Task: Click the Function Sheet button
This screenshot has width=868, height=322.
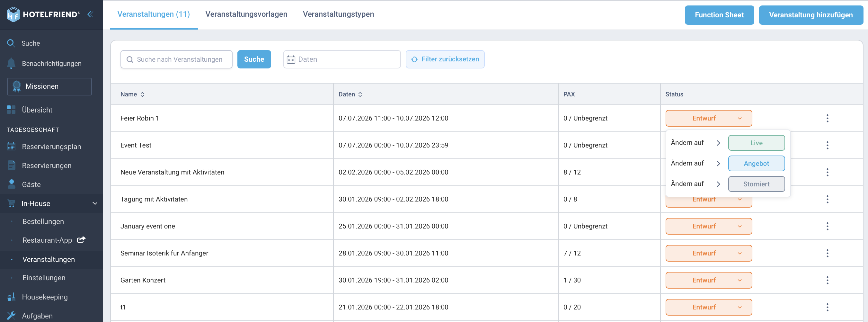Action: [x=719, y=15]
